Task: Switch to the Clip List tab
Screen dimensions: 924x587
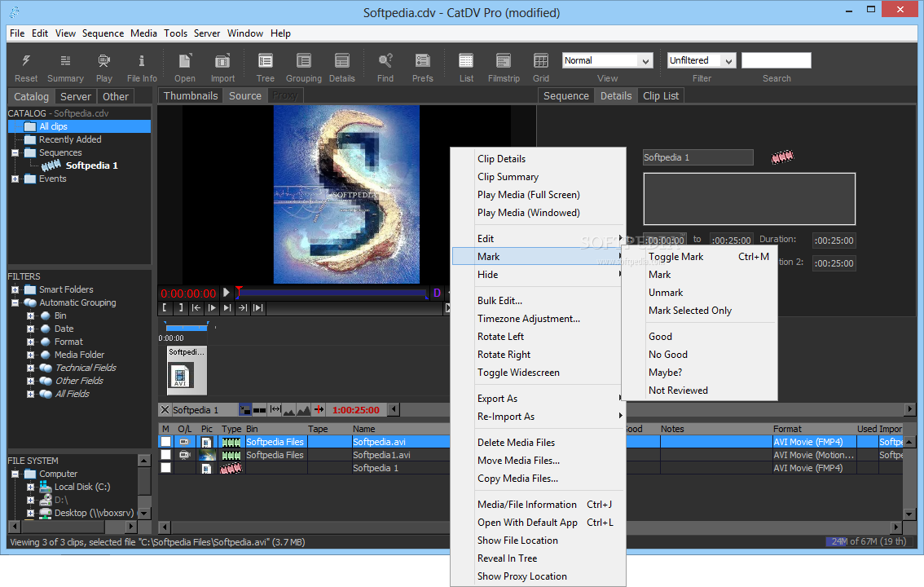Action: 661,95
